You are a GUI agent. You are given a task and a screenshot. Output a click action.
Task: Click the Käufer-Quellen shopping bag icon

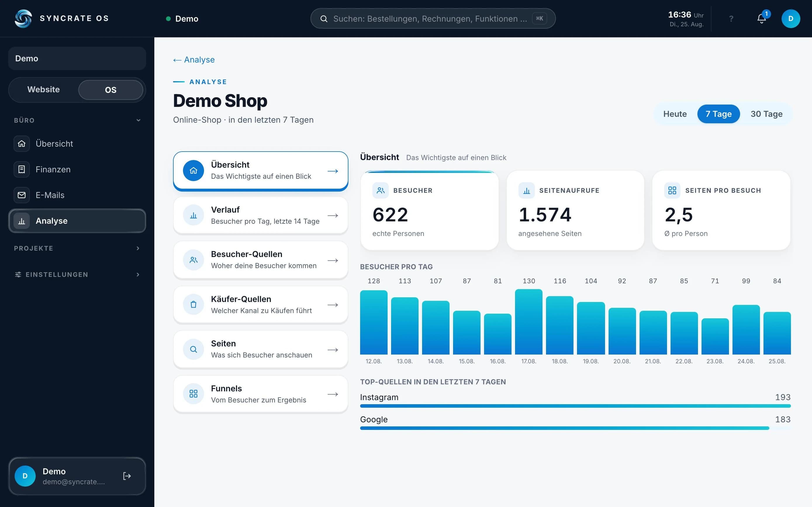[x=193, y=305]
